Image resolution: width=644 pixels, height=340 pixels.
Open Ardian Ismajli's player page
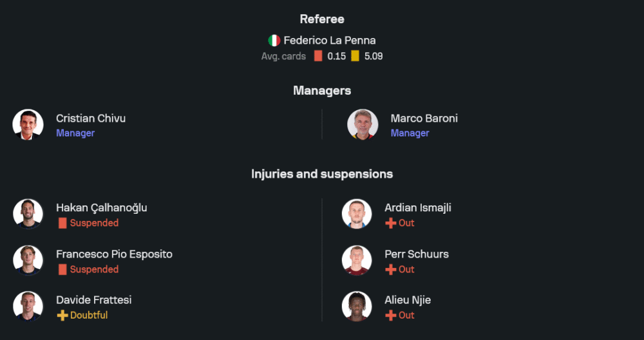(x=417, y=207)
